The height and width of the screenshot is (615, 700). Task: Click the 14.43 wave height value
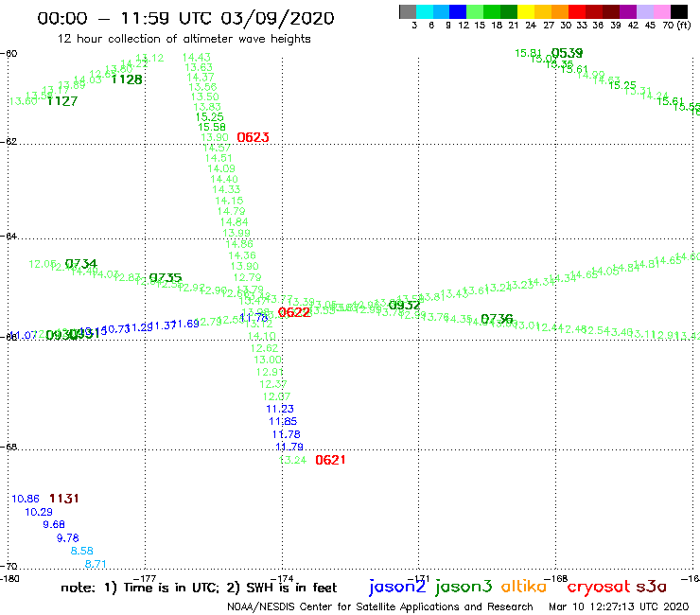(x=197, y=57)
